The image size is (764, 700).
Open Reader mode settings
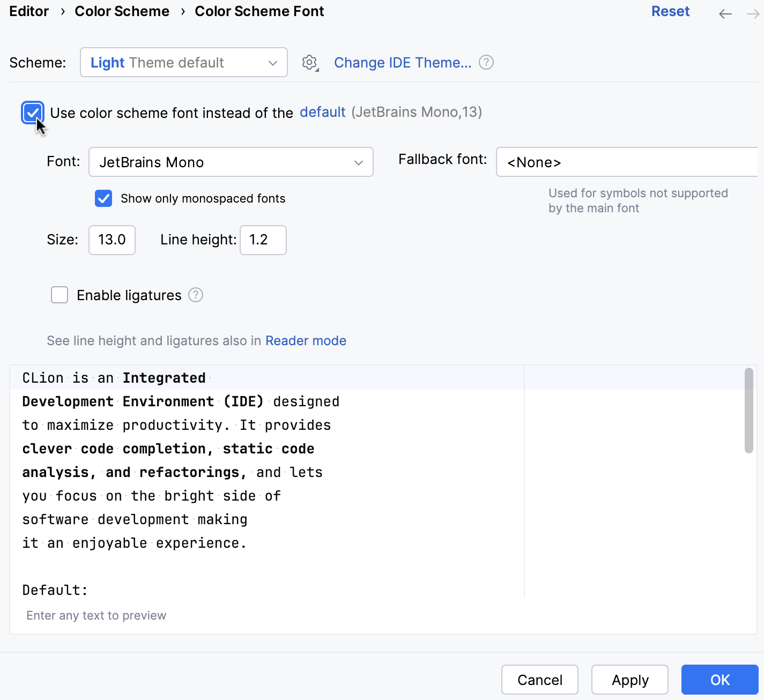tap(306, 340)
